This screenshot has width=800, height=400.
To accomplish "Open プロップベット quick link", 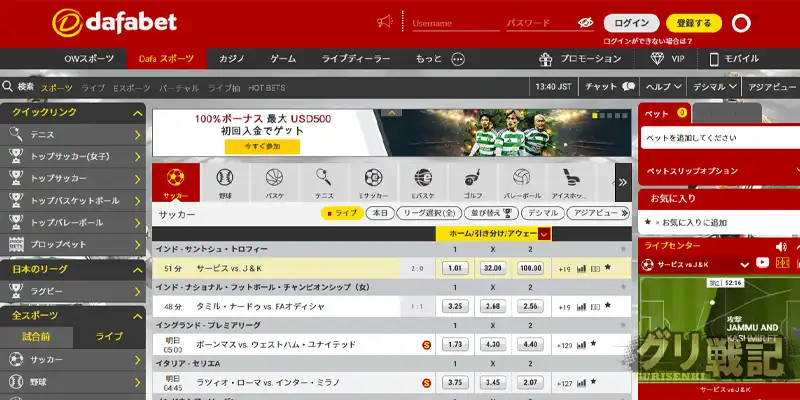I will [x=73, y=244].
